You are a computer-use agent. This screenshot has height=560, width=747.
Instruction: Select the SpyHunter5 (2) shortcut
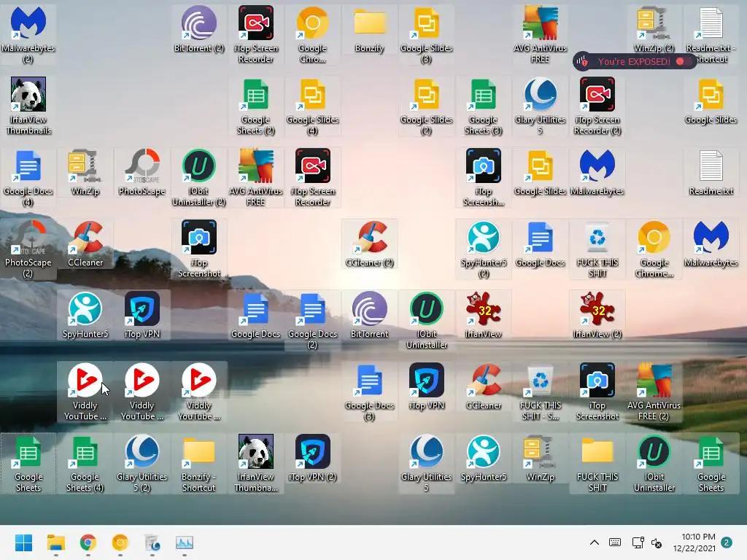[483, 249]
